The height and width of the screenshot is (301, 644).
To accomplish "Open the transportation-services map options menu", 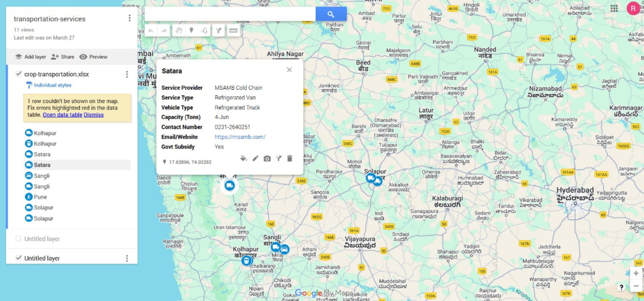I will (129, 18).
